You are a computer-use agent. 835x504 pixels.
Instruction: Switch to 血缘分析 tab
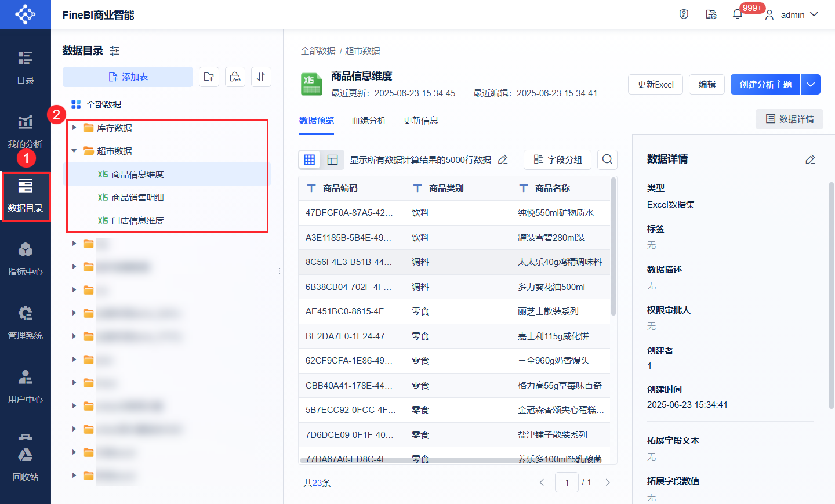point(369,120)
